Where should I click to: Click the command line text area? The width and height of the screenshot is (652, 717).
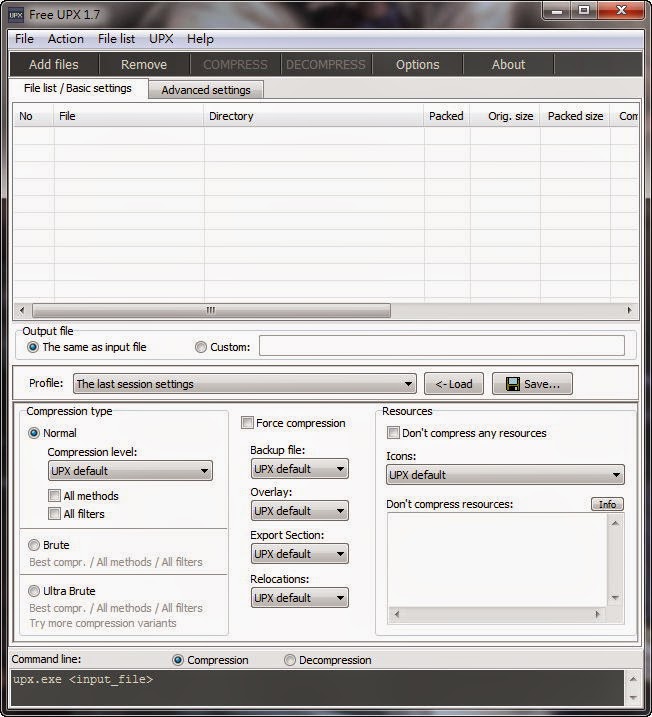(x=318, y=688)
